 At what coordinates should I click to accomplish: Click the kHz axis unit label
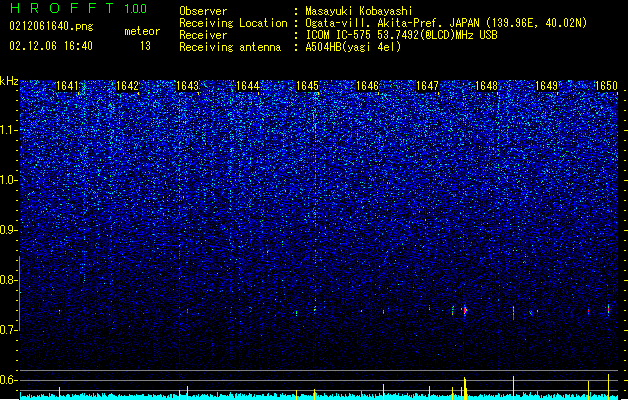[x=9, y=81]
